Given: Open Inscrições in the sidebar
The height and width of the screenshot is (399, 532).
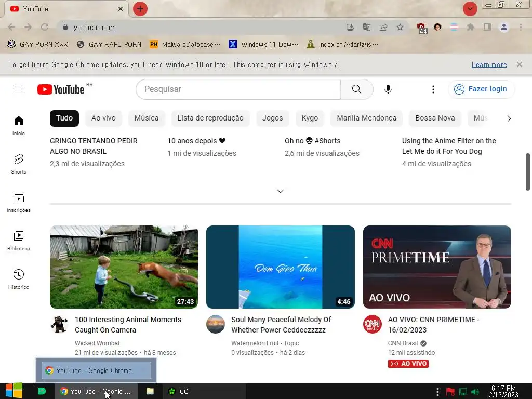Looking at the screenshot, I should click(19, 202).
